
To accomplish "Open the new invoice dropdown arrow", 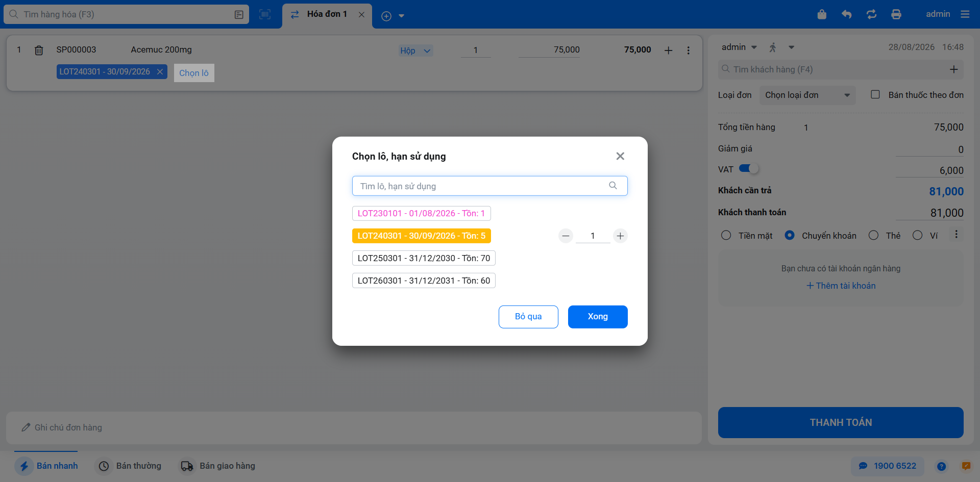I will tap(402, 16).
